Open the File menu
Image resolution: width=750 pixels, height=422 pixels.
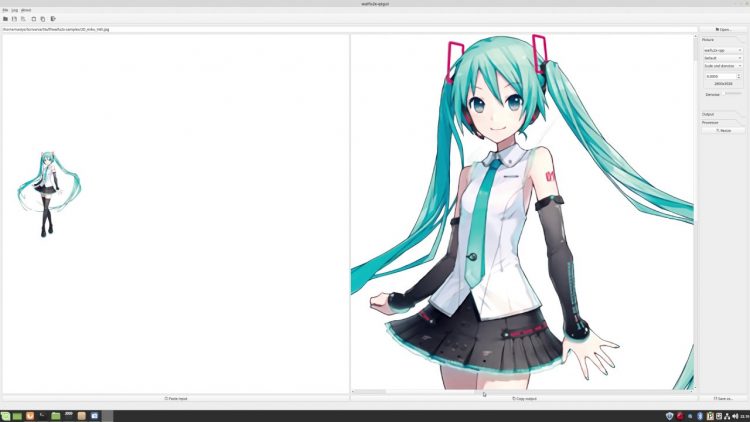click(5, 10)
